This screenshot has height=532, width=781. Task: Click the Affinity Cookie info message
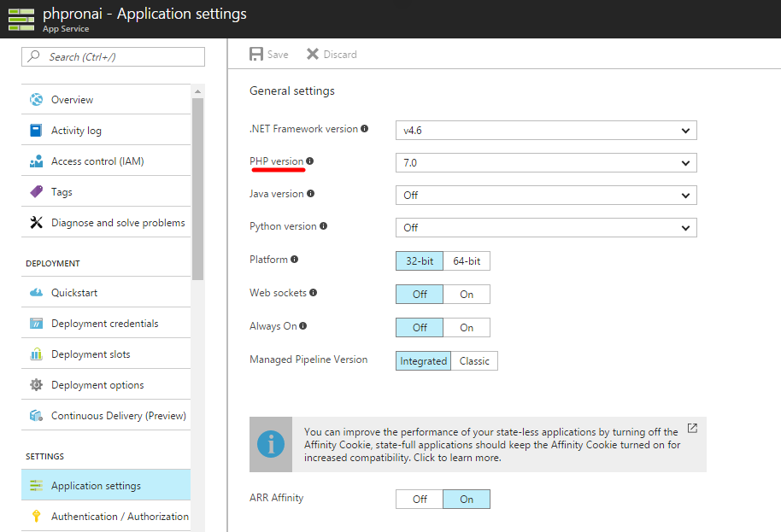[492, 444]
